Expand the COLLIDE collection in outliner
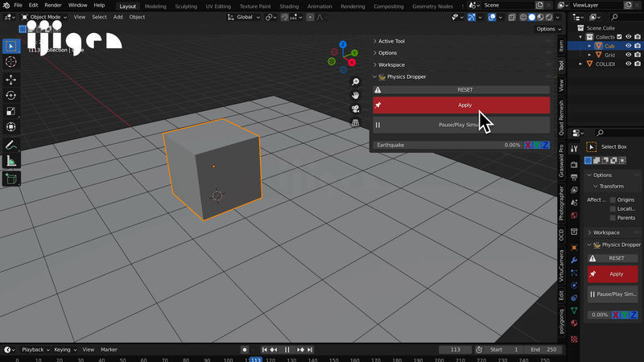644x362 pixels. pyautogui.click(x=580, y=64)
